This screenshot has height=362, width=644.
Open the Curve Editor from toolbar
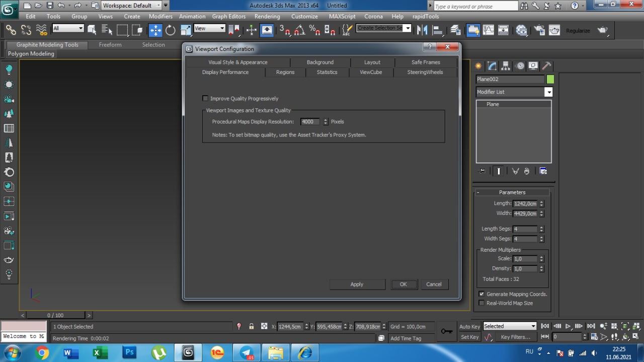click(x=488, y=30)
